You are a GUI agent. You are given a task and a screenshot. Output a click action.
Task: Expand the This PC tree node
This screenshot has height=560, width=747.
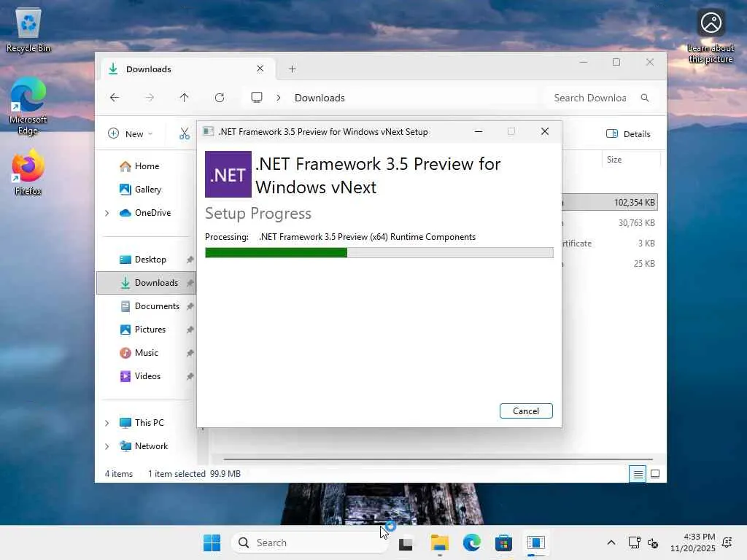click(x=107, y=423)
